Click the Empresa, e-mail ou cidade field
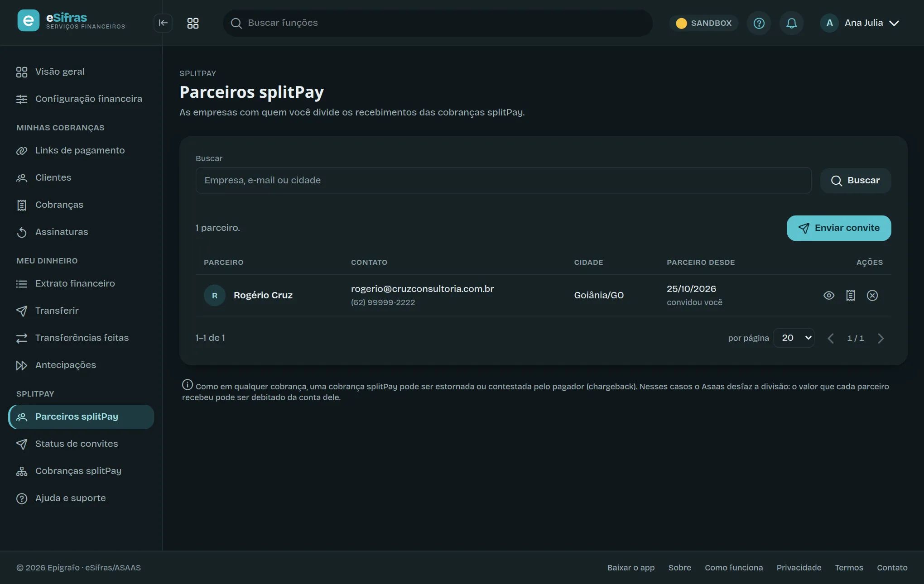 pos(503,180)
